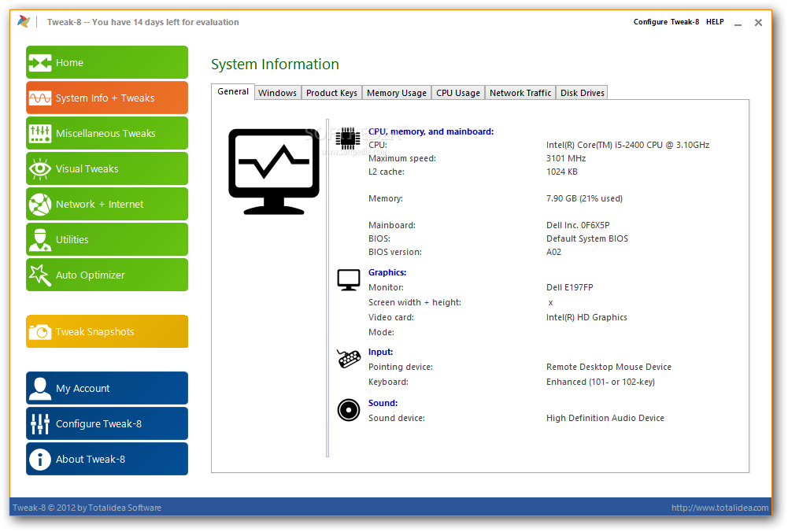This screenshot has width=788, height=532.
Task: Open Configure Tweak-8 sidebar label
Action: point(98,424)
